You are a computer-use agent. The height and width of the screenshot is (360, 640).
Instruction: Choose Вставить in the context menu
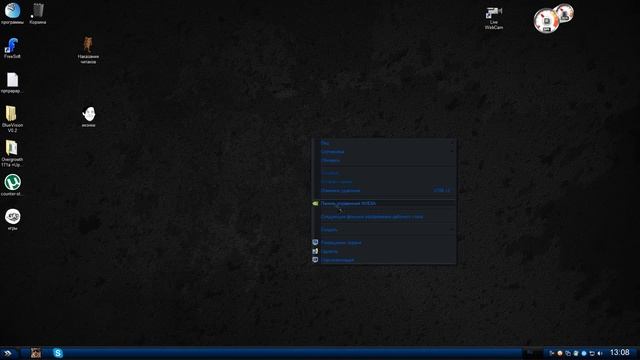(384, 173)
